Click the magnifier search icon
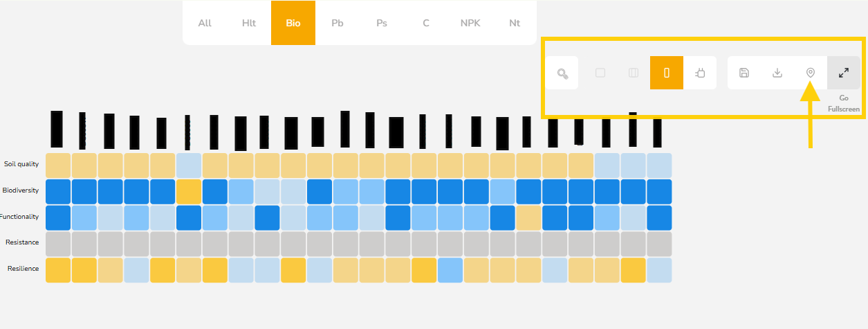Screen dimensions: 868x329 pos(562,73)
